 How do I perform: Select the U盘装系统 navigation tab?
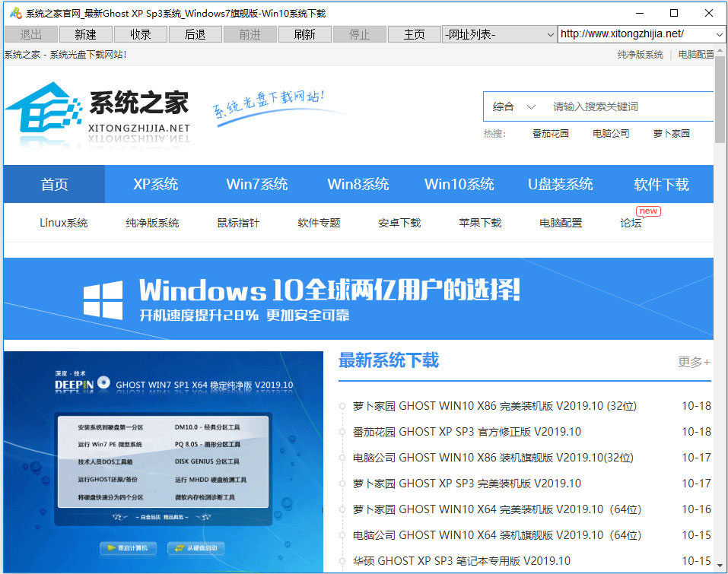561,184
